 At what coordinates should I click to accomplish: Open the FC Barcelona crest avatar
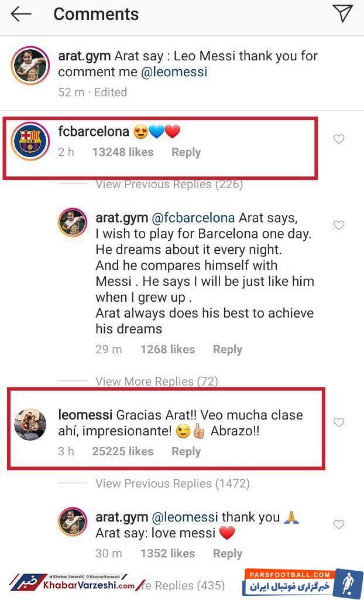click(x=30, y=141)
